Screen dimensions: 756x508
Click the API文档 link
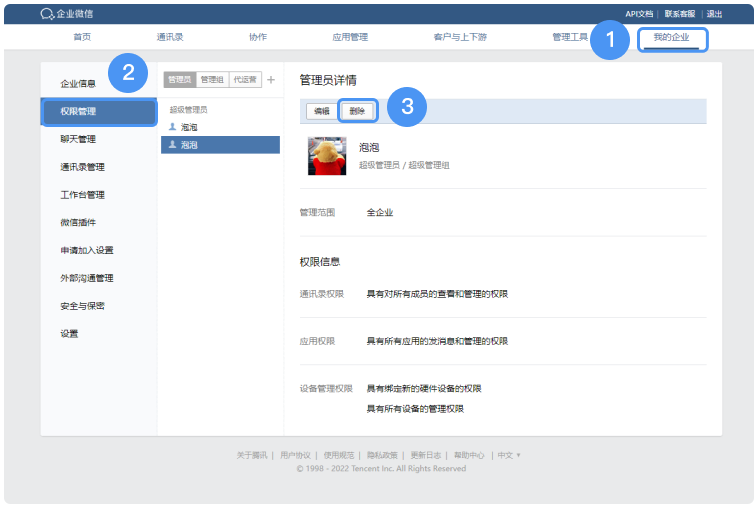pyautogui.click(x=639, y=14)
